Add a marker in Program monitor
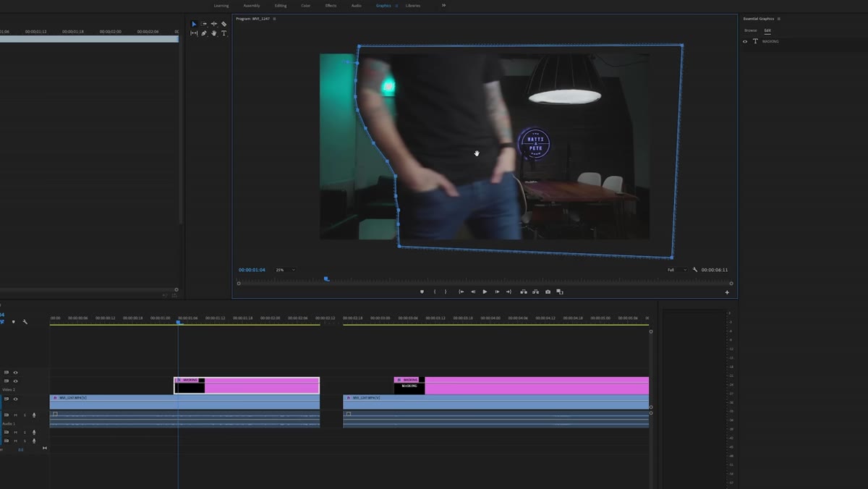This screenshot has height=489, width=868. pyautogui.click(x=422, y=292)
